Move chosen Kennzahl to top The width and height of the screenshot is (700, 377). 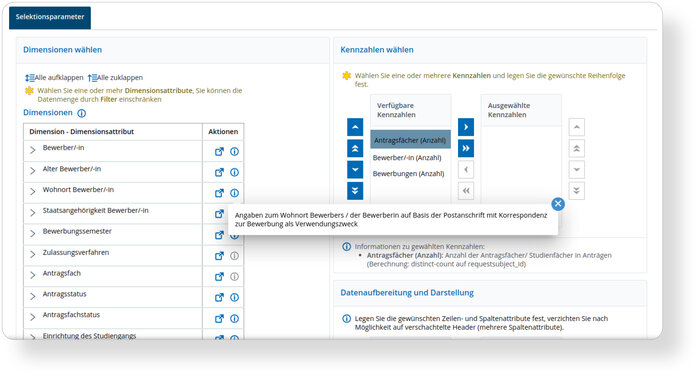tap(576, 148)
